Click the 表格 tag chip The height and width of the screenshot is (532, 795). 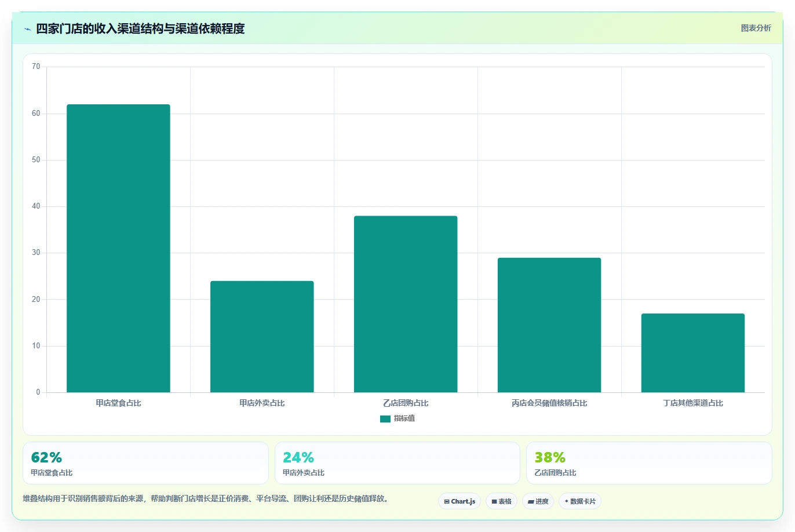click(x=501, y=501)
